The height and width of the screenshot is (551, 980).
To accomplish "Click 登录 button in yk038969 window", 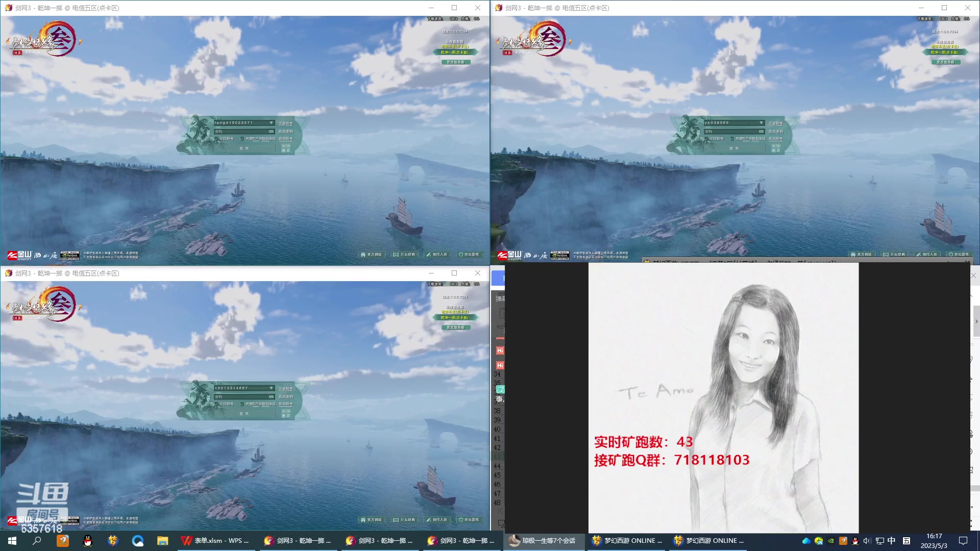I will pos(734,148).
